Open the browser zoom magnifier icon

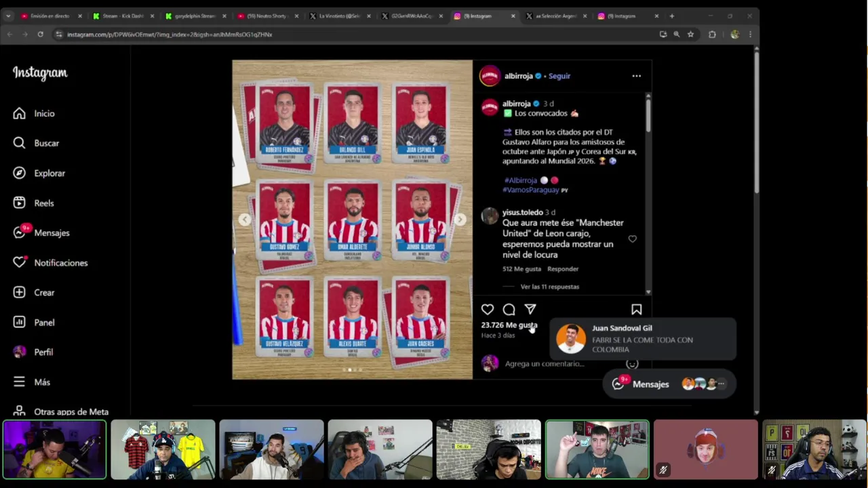[x=677, y=34]
